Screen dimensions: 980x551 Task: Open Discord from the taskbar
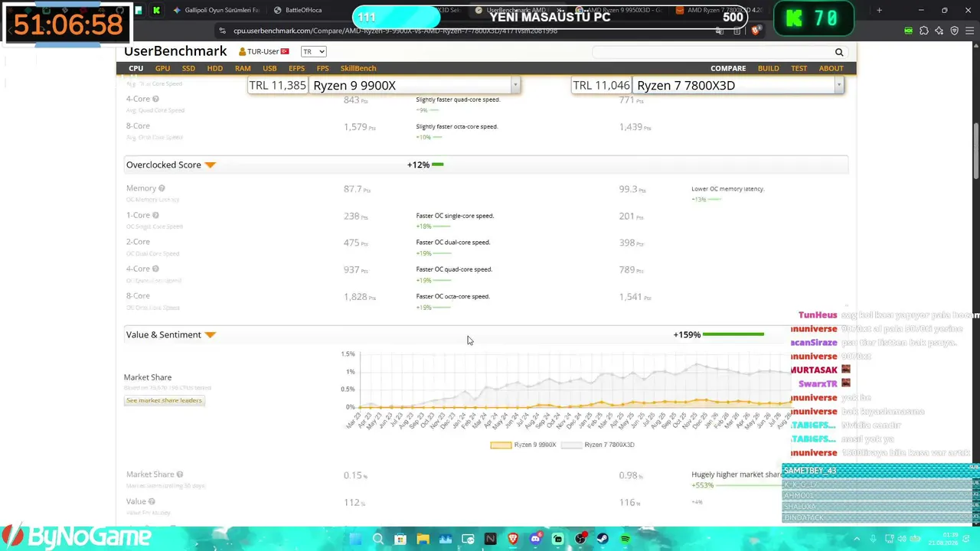coord(535,539)
